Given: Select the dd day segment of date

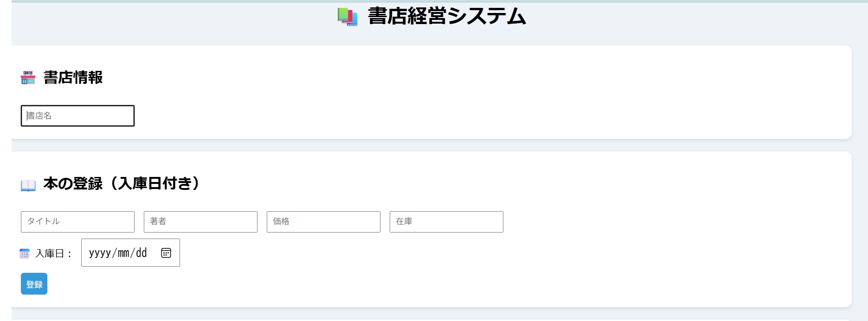Looking at the screenshot, I should click(x=141, y=253).
